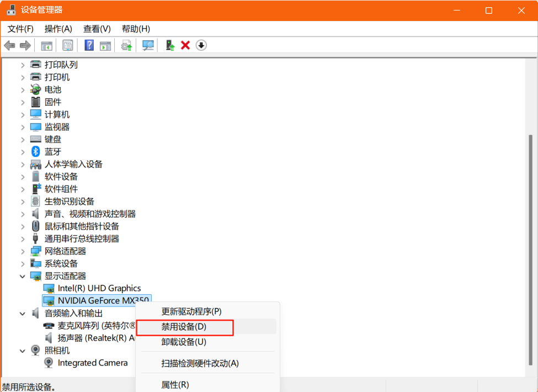Screen dimensions: 538x392
Task: Expand 声音、视频和游戏控制器 chevron
Action: pyautogui.click(x=23, y=214)
